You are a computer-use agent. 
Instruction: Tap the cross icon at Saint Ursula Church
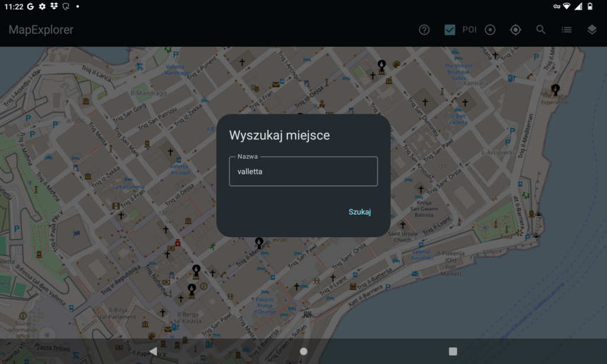[402, 225]
